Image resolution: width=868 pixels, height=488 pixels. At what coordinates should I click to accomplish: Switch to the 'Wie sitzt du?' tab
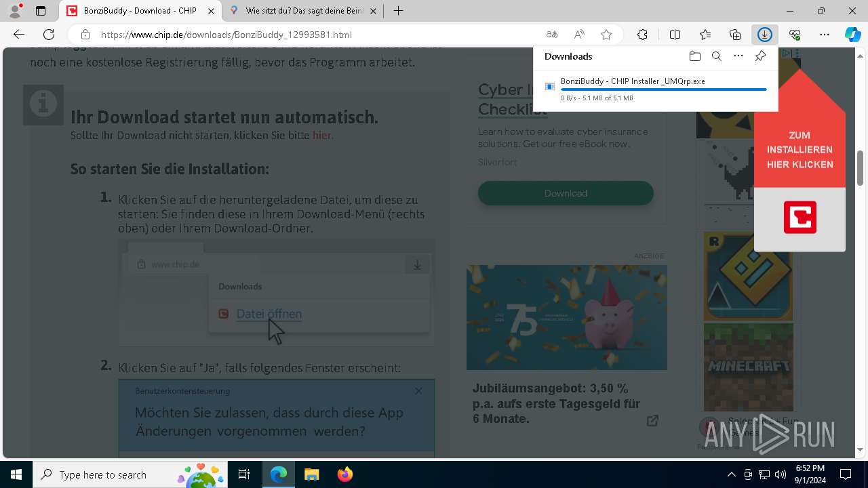(304, 11)
